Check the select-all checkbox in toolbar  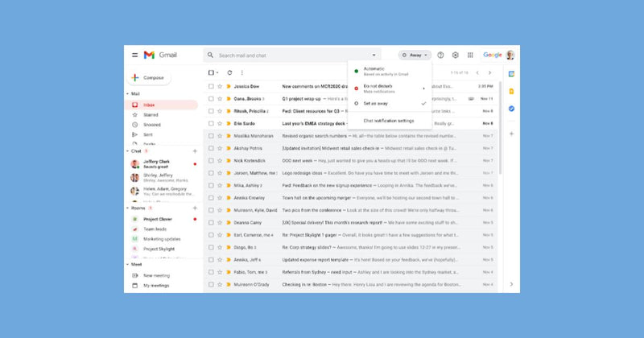211,72
